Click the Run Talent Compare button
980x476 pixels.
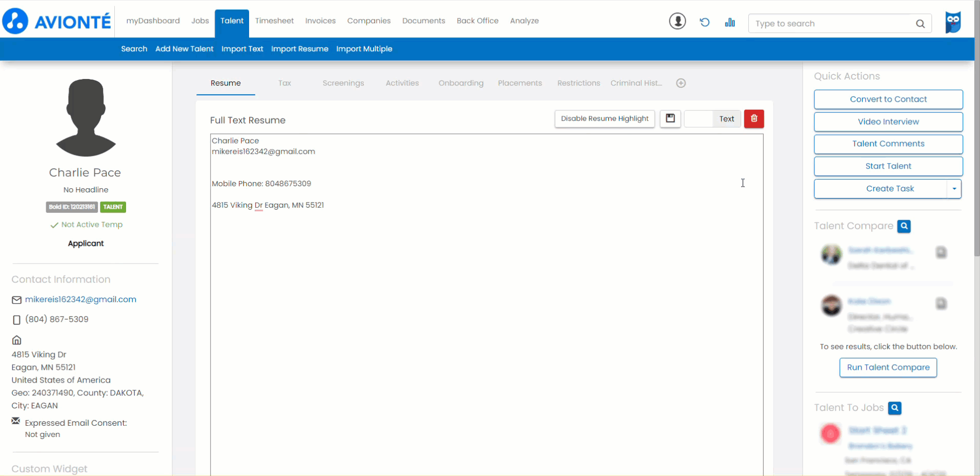tap(888, 367)
